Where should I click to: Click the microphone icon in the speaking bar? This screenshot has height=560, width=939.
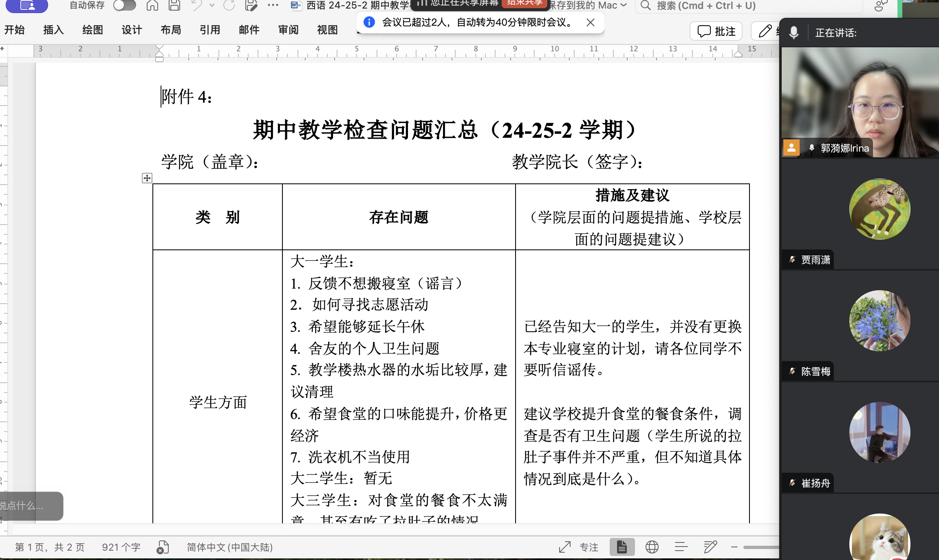tap(794, 33)
